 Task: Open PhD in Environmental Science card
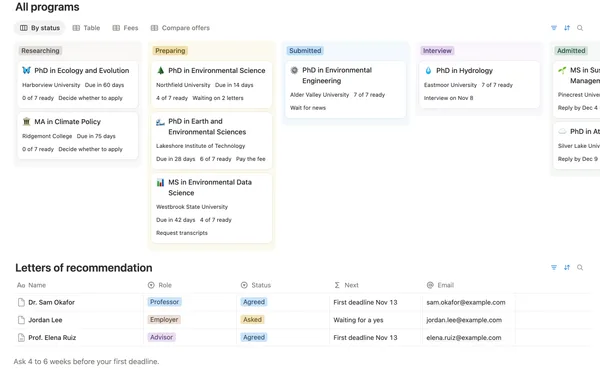(x=212, y=84)
